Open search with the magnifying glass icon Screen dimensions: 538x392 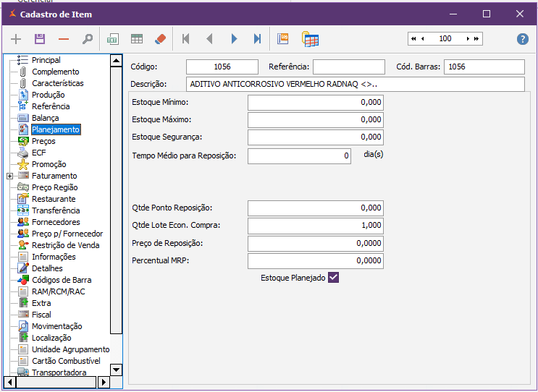(88, 39)
